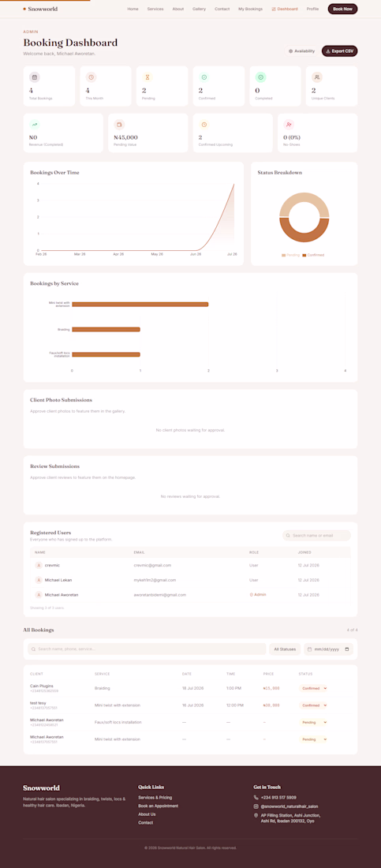Viewport: 381px width, 868px height.
Task: Click the phone icon in footer
Action: (256, 798)
